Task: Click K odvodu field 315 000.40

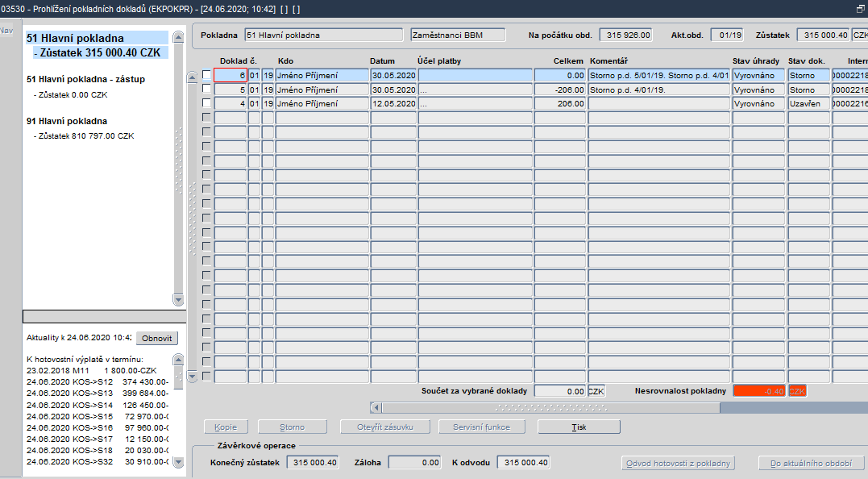Action: point(524,462)
